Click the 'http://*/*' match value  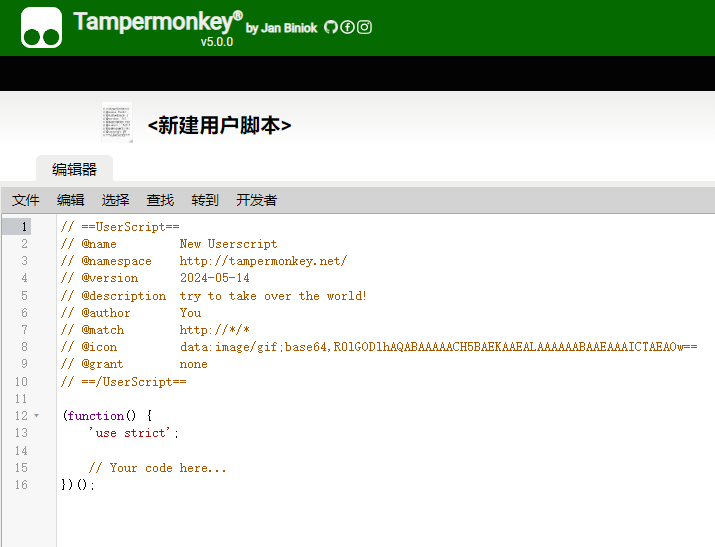pyautogui.click(x=214, y=330)
